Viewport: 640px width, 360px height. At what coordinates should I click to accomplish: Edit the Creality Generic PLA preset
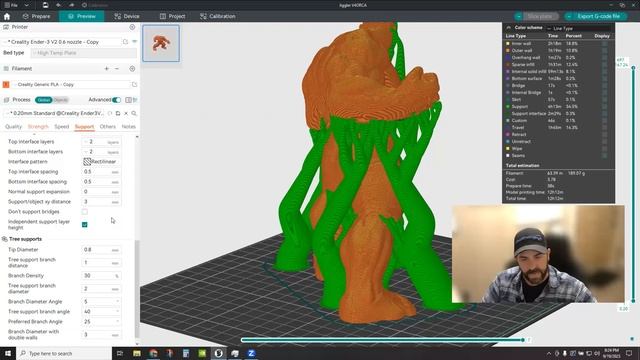pyautogui.click(x=134, y=84)
